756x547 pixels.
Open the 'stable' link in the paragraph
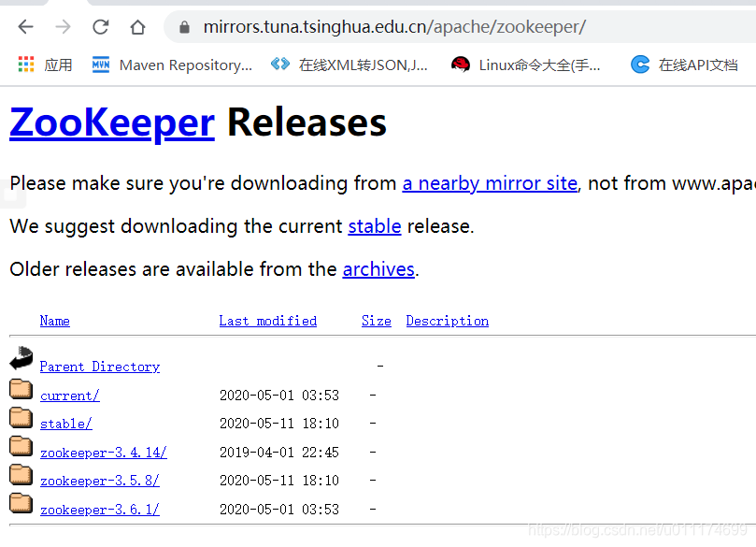point(375,226)
